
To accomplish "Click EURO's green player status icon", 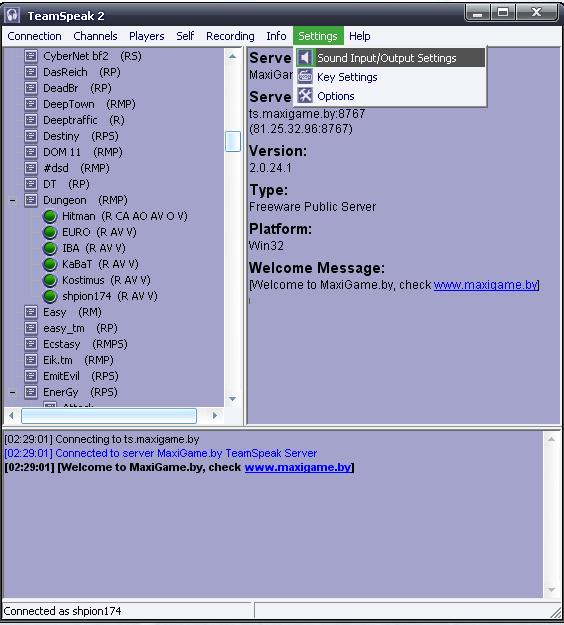I will click(50, 232).
